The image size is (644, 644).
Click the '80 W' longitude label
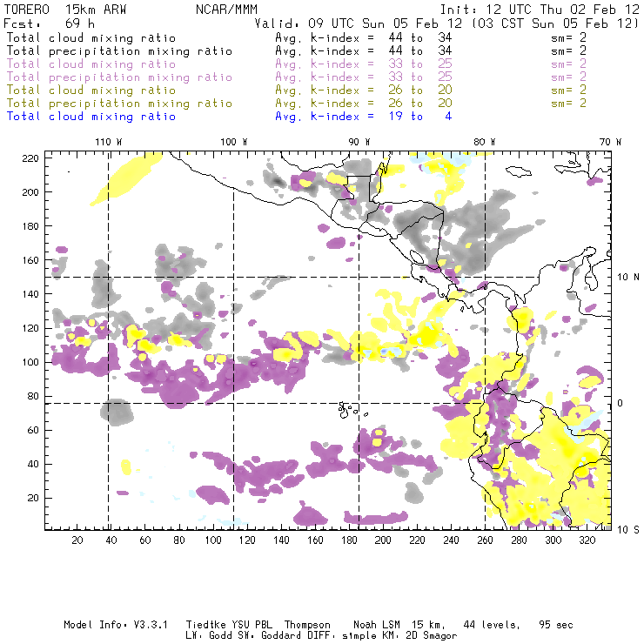click(x=485, y=142)
